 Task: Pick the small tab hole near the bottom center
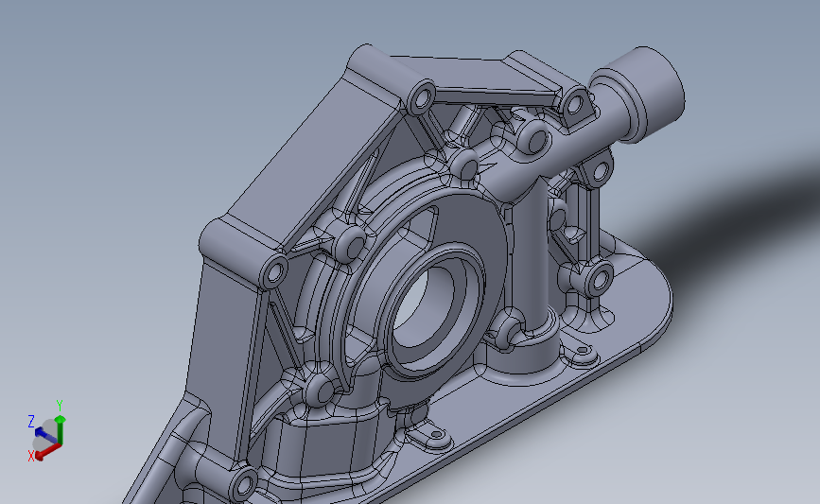(x=436, y=435)
